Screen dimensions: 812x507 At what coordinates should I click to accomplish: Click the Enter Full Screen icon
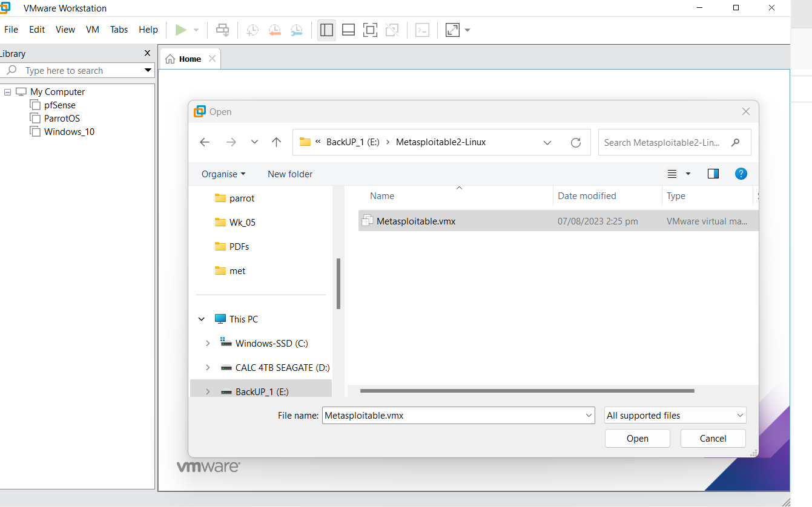370,30
